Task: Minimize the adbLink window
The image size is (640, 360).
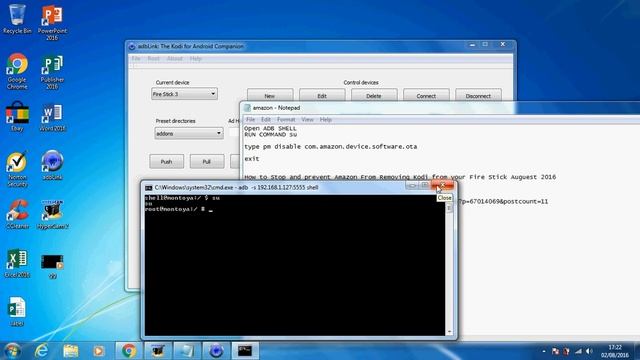Action: [472, 44]
